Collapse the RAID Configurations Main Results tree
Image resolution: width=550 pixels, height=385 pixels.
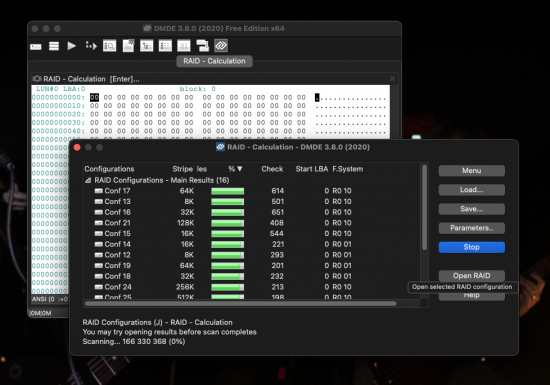88,180
